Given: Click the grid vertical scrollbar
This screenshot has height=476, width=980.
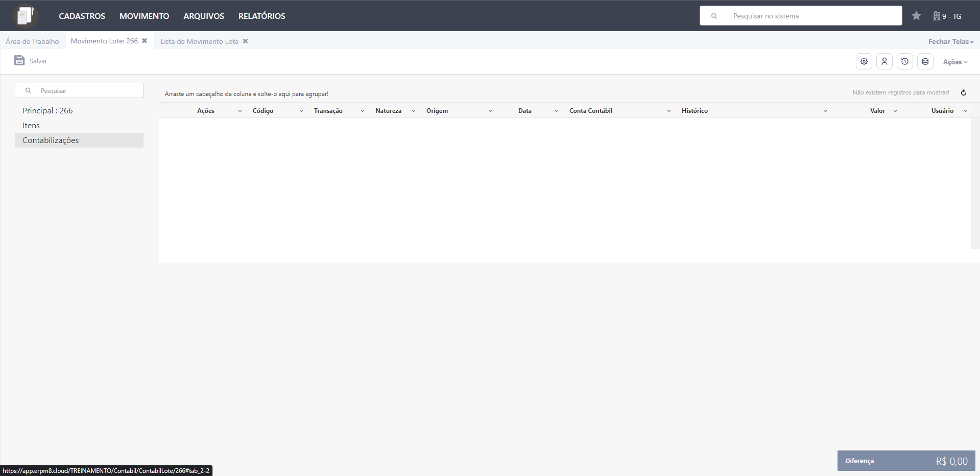Looking at the screenshot, I should point(975,183).
